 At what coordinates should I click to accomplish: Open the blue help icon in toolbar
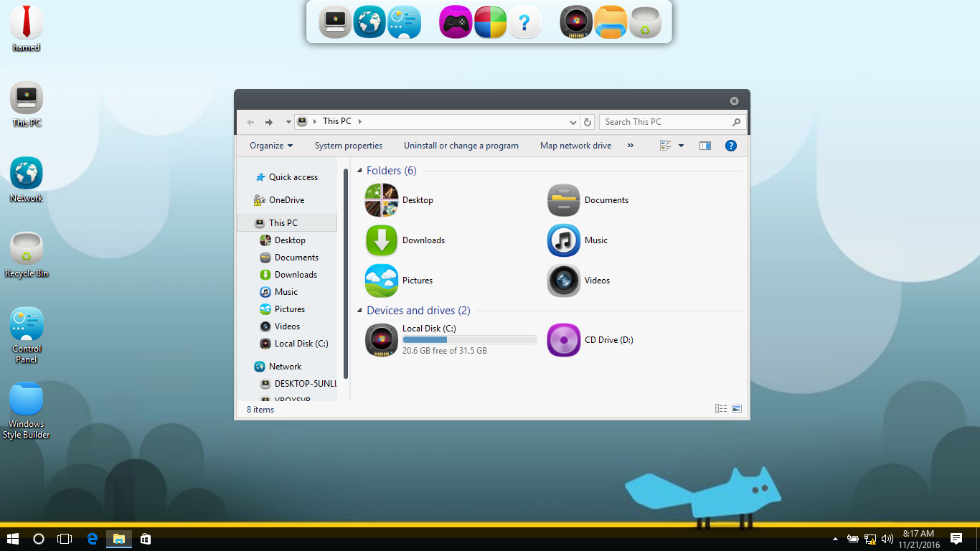(731, 146)
